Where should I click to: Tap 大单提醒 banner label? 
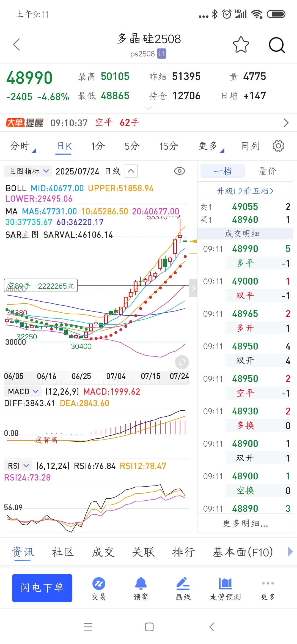click(25, 123)
